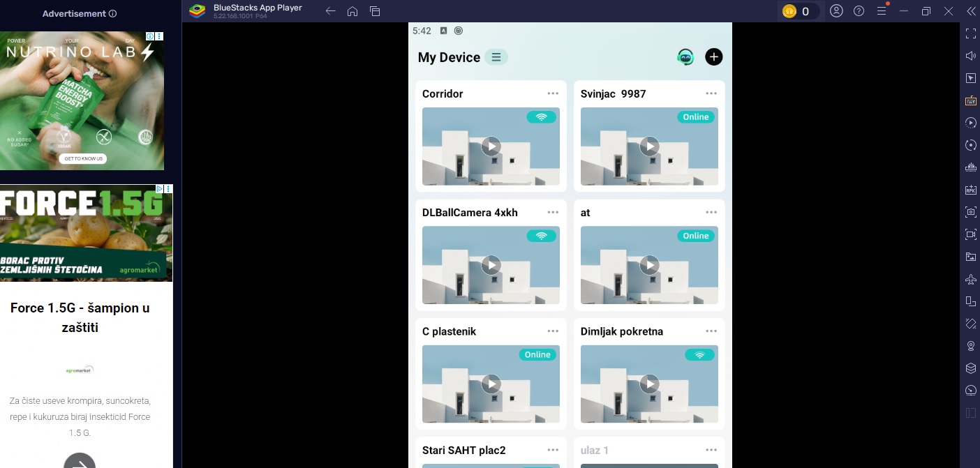Select the C plastenik device title

coord(450,331)
